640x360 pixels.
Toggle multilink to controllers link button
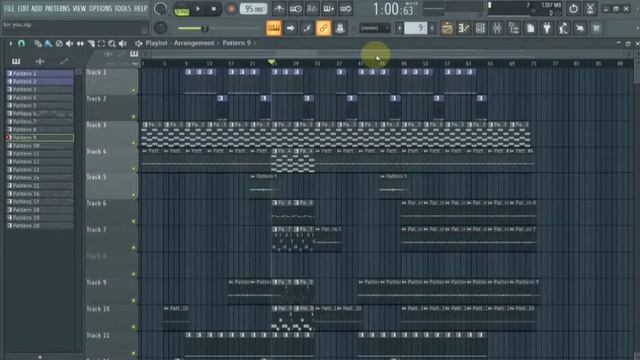(x=323, y=28)
